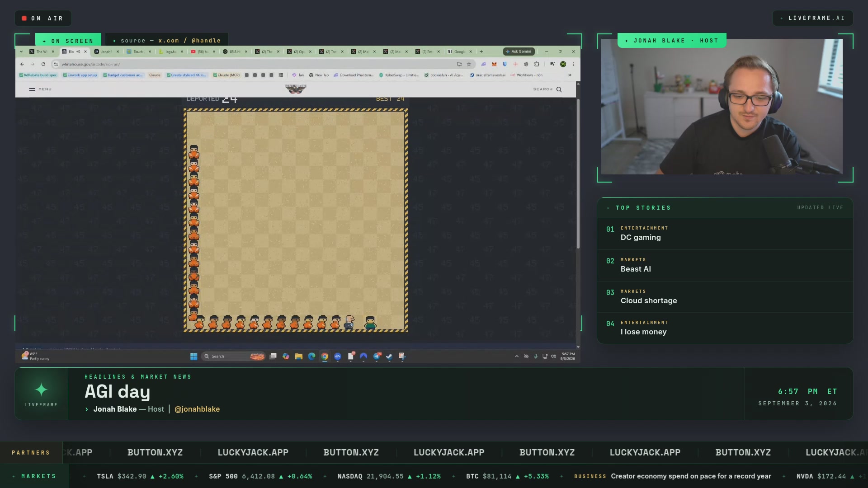Viewport: 868px width, 488px height.
Task: Open the Phantom wallet extension icon
Action: (483, 64)
